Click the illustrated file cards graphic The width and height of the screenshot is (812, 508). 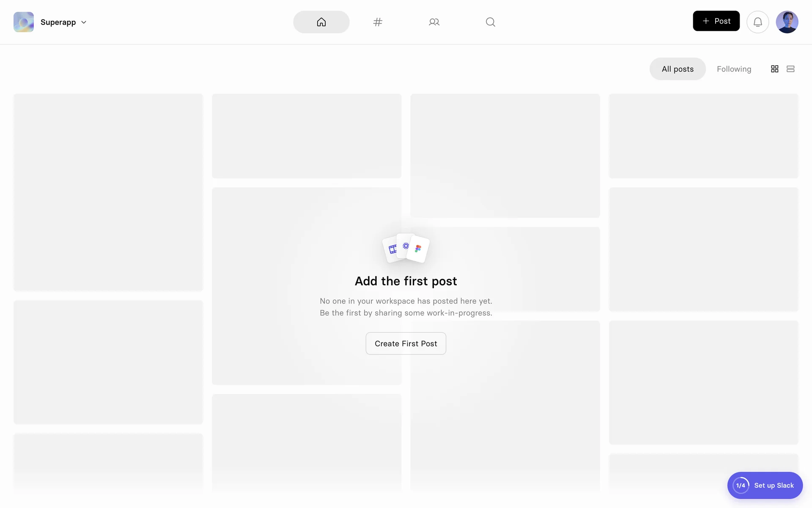[x=406, y=248]
